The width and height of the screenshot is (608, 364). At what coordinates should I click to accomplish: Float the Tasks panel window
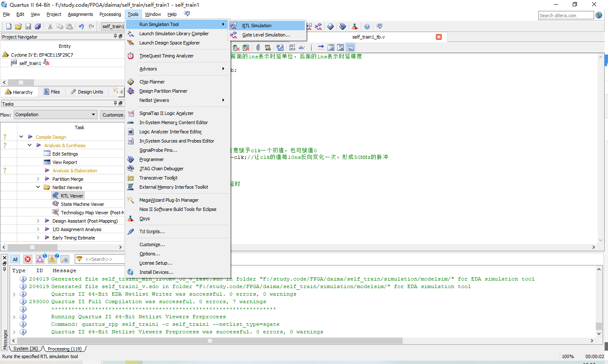[x=121, y=104]
